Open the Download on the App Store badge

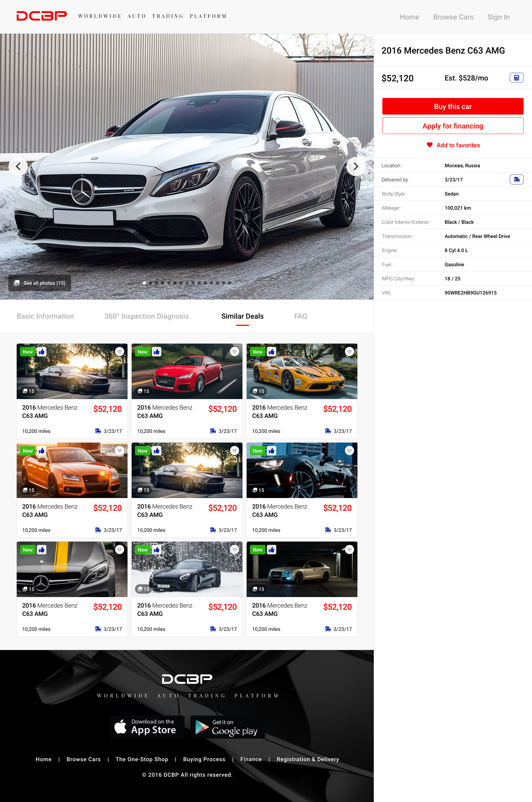147,727
